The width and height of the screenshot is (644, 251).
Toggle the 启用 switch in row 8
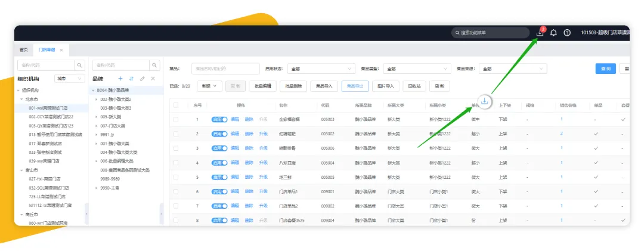pyautogui.click(x=219, y=220)
